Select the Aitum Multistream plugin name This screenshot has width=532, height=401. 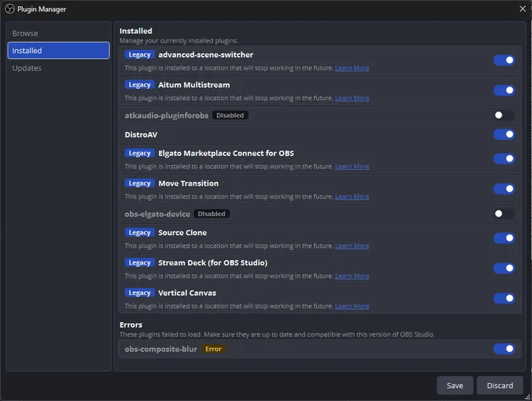[194, 85]
